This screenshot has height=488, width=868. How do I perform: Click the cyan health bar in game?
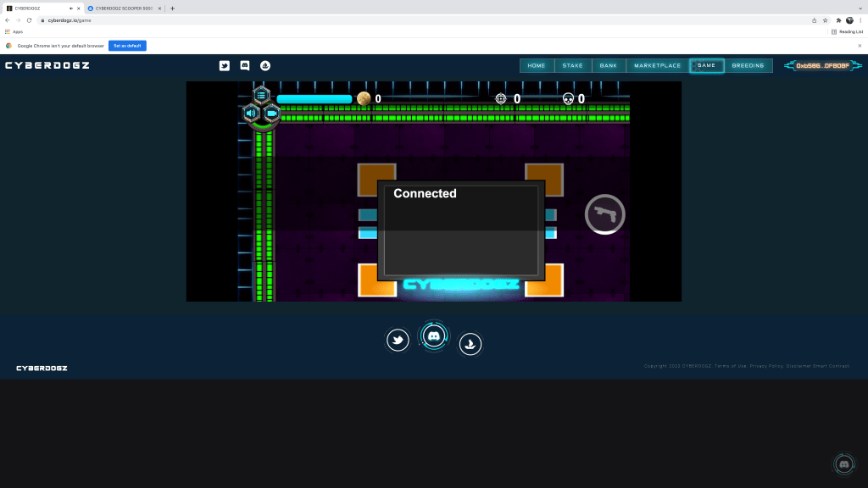click(x=314, y=99)
